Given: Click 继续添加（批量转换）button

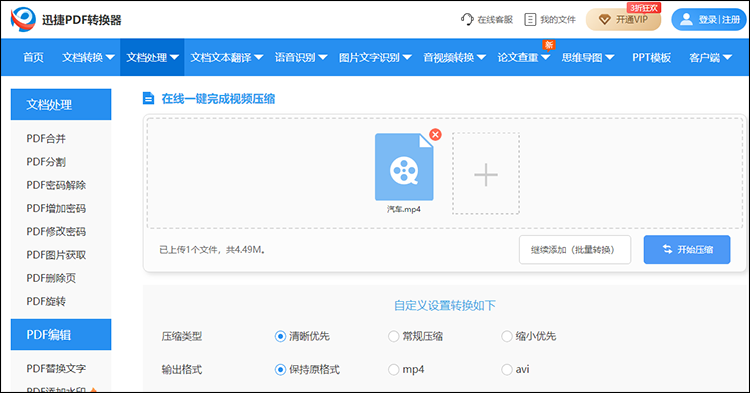Looking at the screenshot, I should coord(575,250).
